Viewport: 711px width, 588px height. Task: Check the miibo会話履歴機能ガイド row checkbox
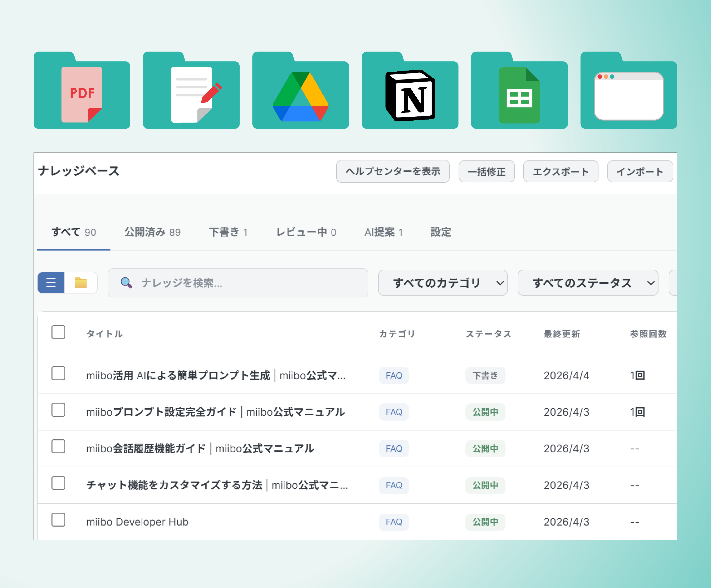(x=58, y=446)
